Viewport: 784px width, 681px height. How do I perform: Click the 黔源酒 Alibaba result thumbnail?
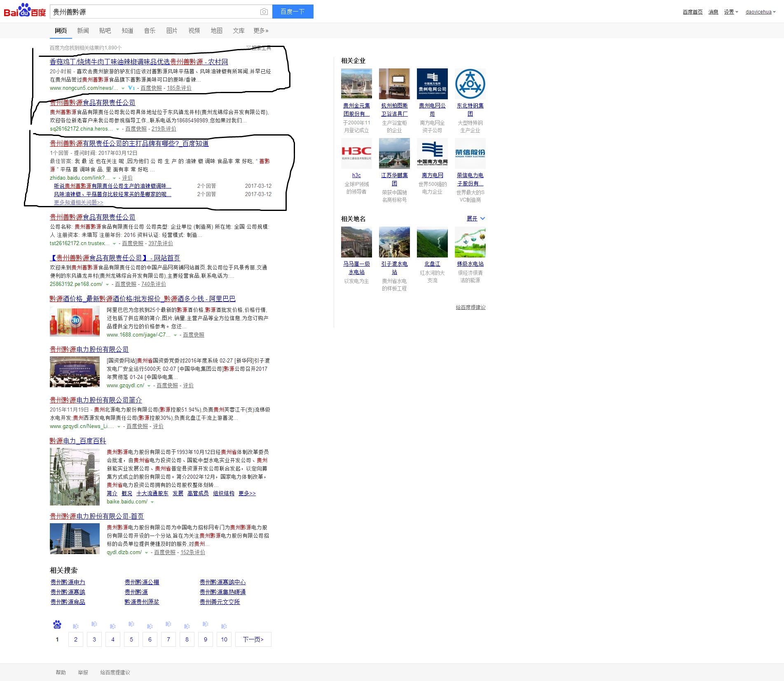pos(75,321)
